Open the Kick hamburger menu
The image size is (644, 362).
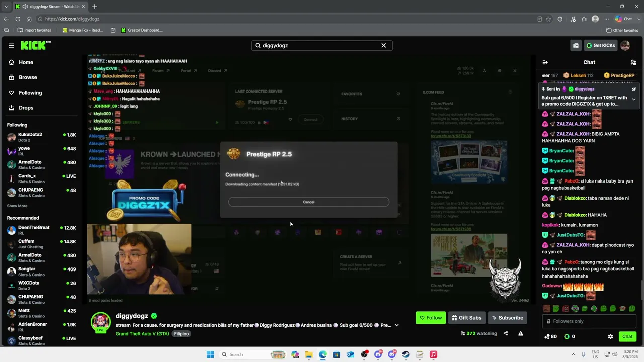(x=11, y=45)
